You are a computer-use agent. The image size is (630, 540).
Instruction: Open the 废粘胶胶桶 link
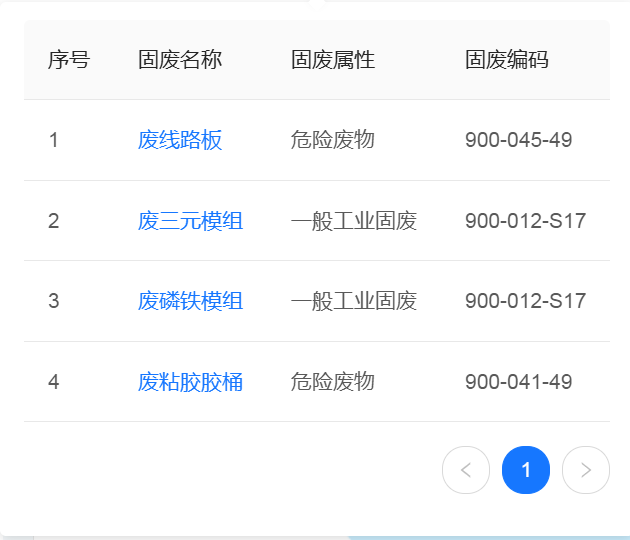pos(190,381)
